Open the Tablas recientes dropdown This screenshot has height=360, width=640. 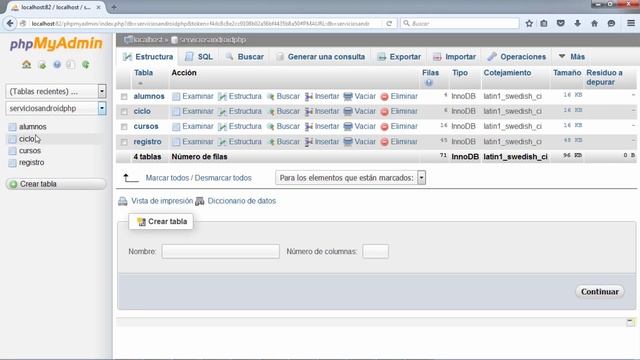click(x=56, y=91)
